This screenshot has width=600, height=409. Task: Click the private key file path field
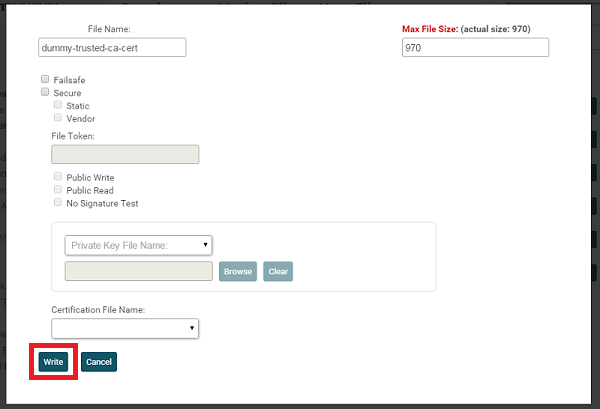pos(138,271)
